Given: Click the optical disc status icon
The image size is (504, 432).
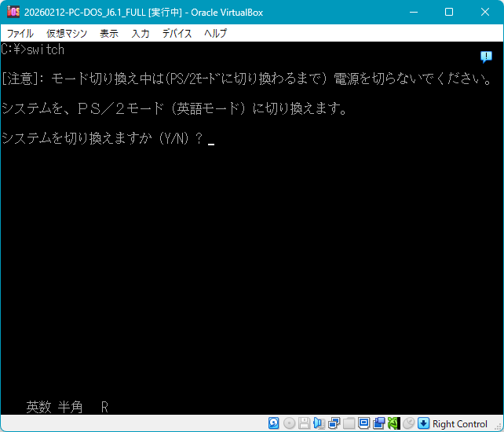Looking at the screenshot, I should point(289,423).
